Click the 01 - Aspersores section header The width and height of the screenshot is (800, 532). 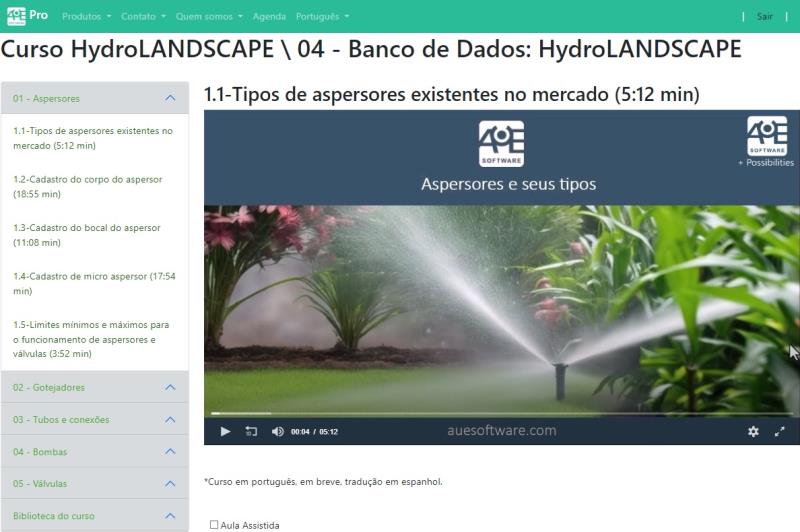pos(95,98)
